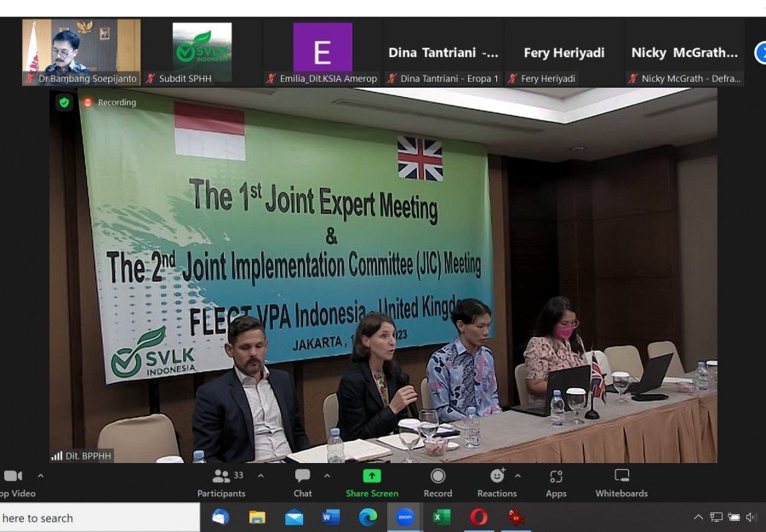The width and height of the screenshot is (766, 532).
Task: Show hidden system tray icons
Action: coord(699,518)
